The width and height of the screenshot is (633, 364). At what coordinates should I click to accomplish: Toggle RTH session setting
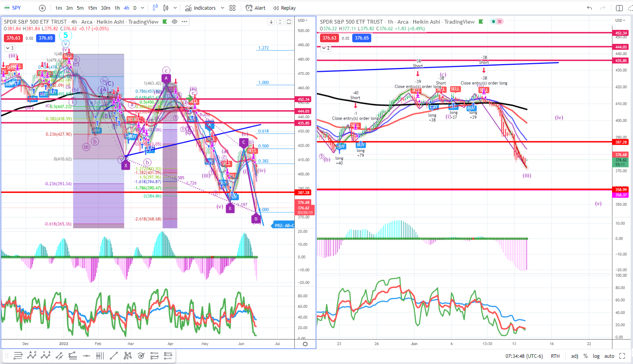[x=555, y=356]
